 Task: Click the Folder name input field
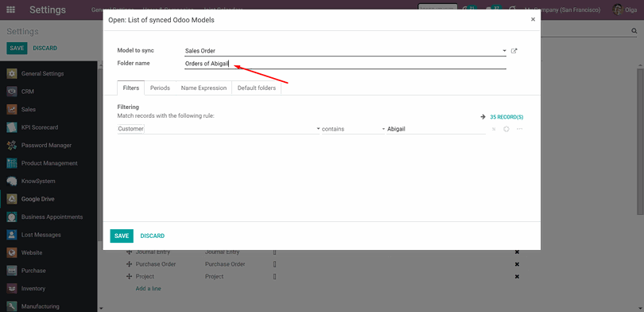pos(345,64)
